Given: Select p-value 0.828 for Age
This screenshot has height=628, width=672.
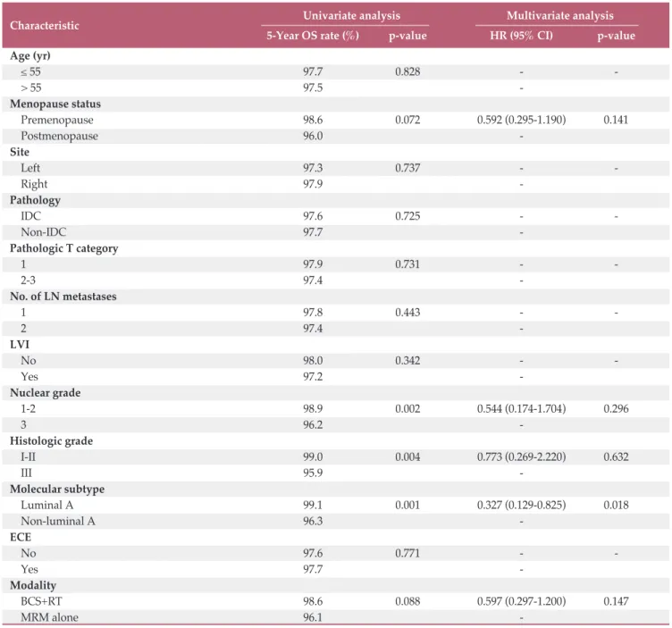Looking at the screenshot, I should (x=407, y=71).
